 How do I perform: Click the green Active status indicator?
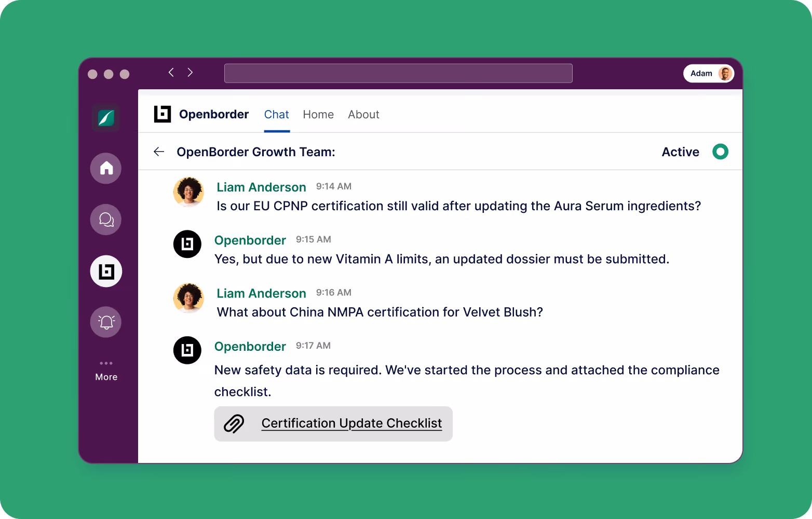point(720,152)
